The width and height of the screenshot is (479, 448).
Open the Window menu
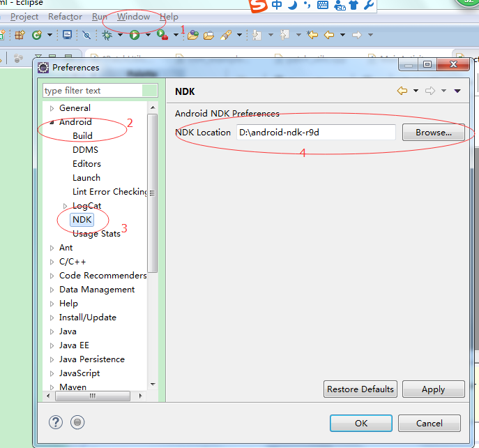pos(133,17)
